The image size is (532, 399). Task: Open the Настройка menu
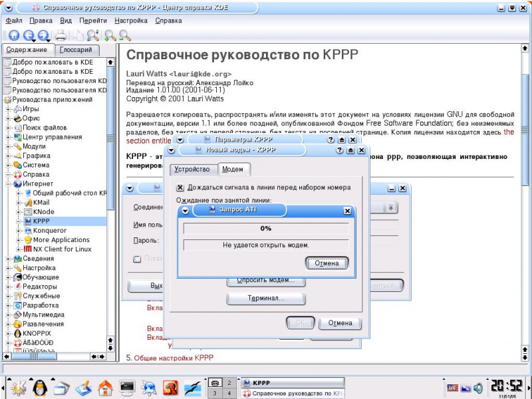coord(131,21)
